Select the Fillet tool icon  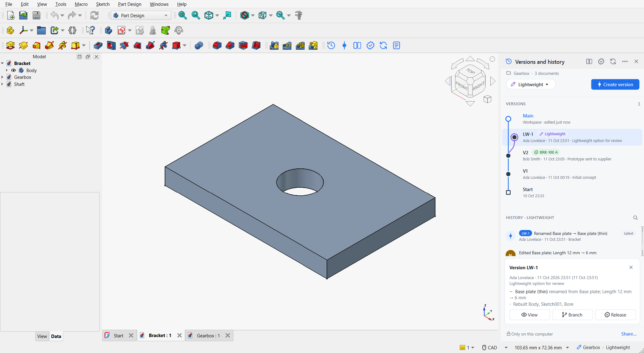tap(217, 45)
